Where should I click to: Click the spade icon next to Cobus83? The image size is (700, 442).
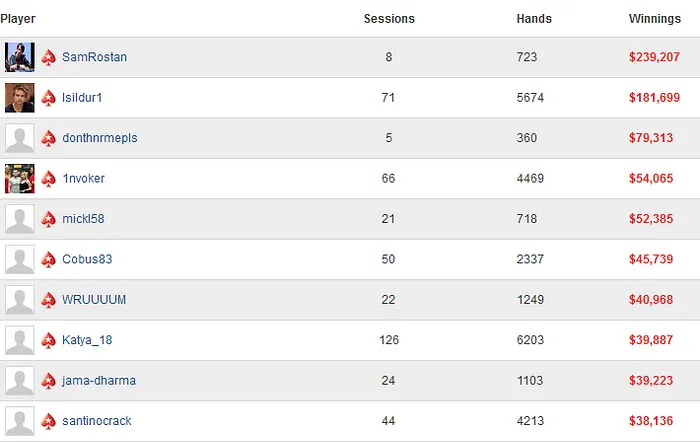tap(48, 260)
